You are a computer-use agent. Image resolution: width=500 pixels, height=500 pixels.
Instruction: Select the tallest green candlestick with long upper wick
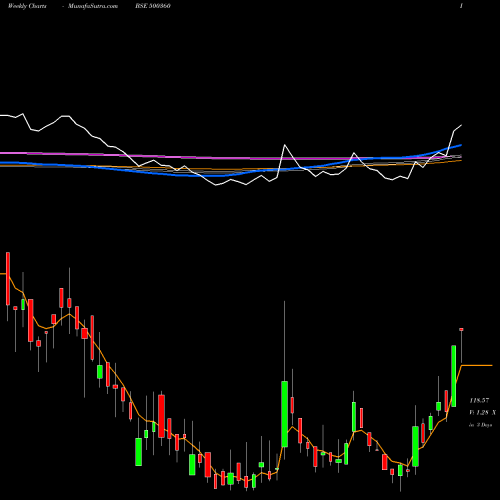284,414
